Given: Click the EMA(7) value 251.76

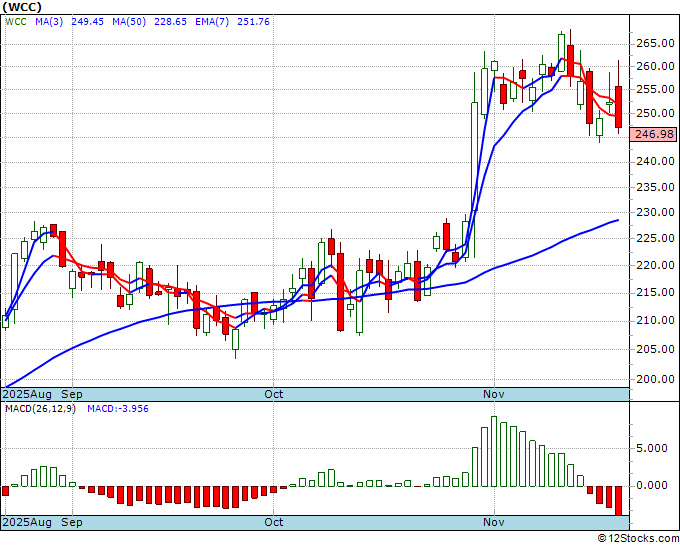Looking at the screenshot, I should point(253,22).
